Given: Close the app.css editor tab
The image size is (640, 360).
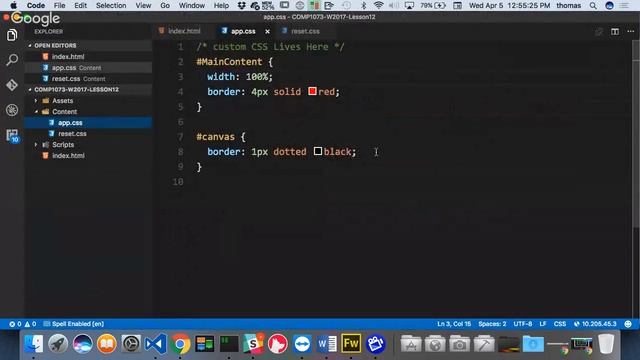Looking at the screenshot, I should click(x=267, y=31).
